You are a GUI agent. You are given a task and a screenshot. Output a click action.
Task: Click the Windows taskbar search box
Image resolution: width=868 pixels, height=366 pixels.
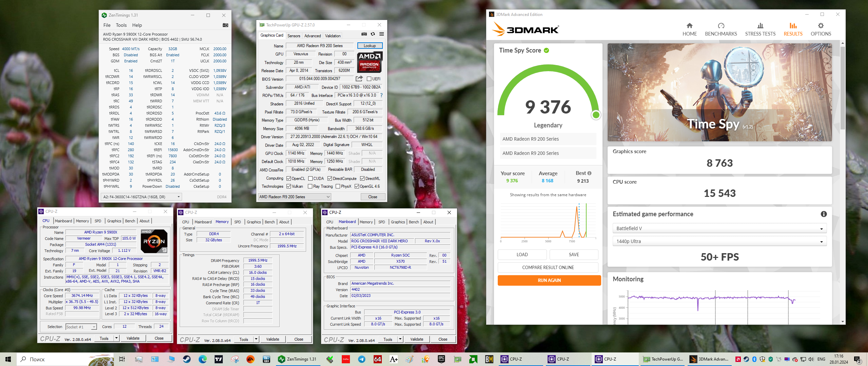pyautogui.click(x=65, y=359)
